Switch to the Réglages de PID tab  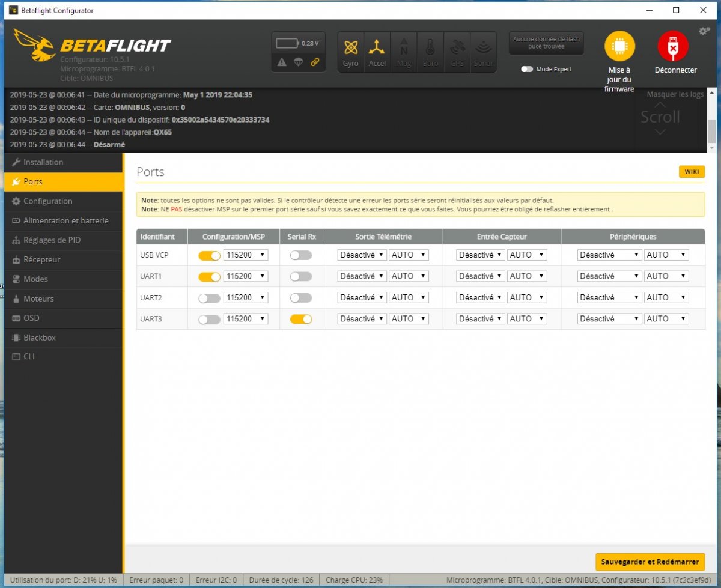(x=52, y=240)
